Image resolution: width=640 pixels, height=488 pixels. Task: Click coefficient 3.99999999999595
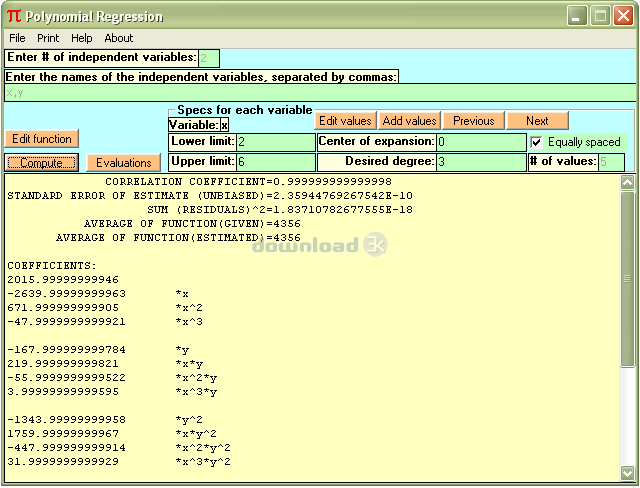[x=63, y=392]
